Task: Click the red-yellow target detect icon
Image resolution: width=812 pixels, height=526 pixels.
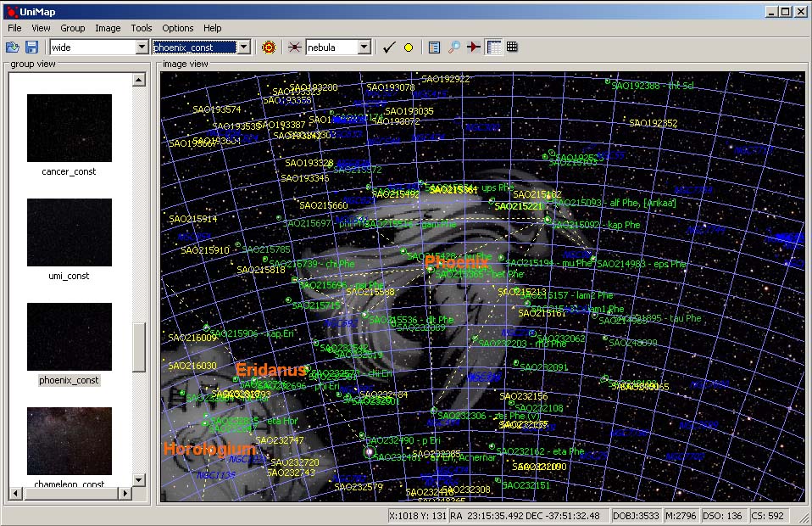Action: coord(268,48)
